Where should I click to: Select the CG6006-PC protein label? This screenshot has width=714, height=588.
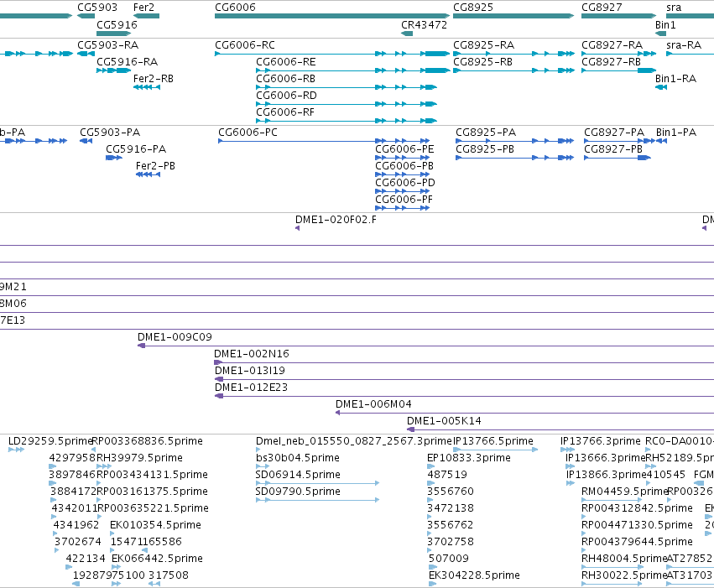click(248, 133)
